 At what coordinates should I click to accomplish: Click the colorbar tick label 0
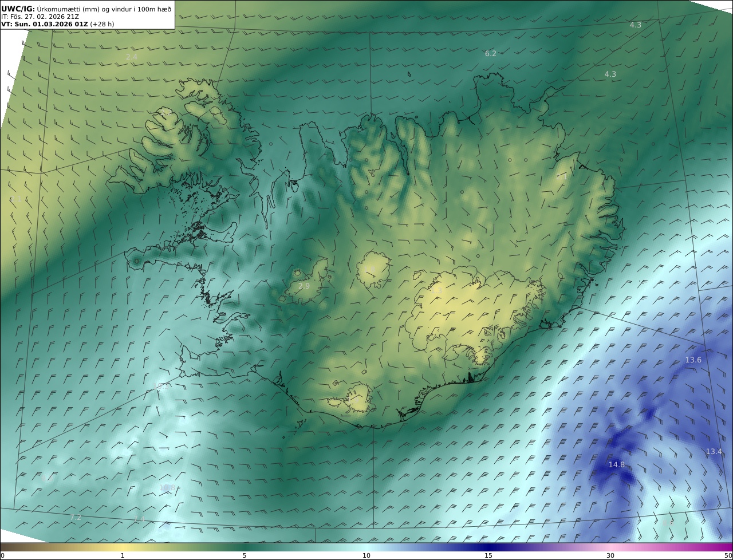(2, 555)
